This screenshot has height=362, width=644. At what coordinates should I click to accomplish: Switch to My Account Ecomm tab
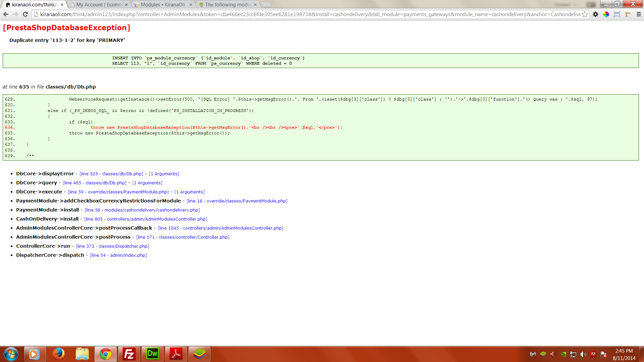coord(99,5)
